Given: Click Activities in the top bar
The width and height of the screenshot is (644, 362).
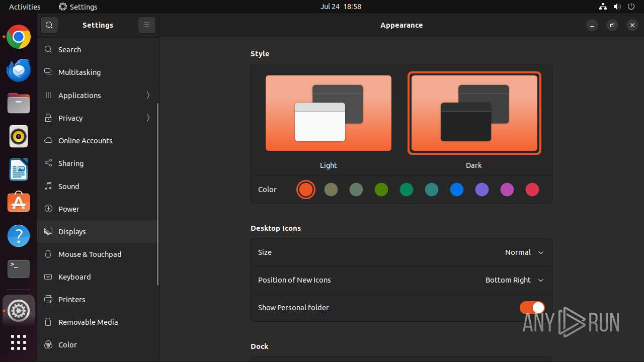Looking at the screenshot, I should coord(25,7).
